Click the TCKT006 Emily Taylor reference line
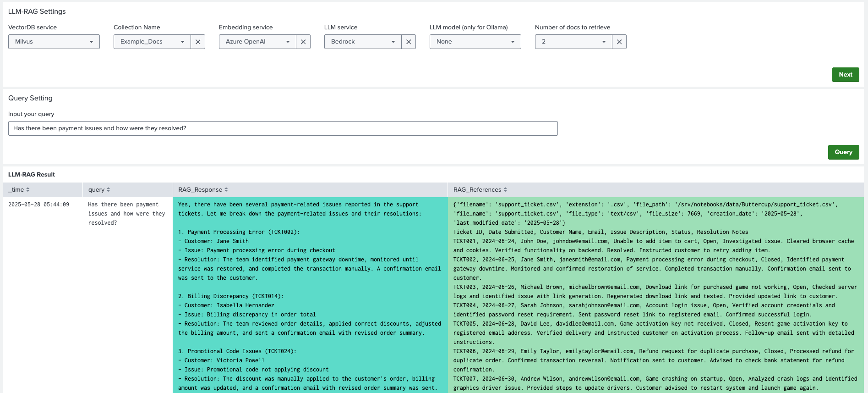The width and height of the screenshot is (868, 393). point(654,360)
